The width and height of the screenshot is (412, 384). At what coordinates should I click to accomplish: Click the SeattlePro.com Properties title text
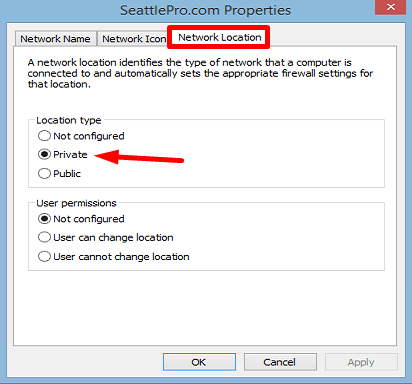(205, 10)
